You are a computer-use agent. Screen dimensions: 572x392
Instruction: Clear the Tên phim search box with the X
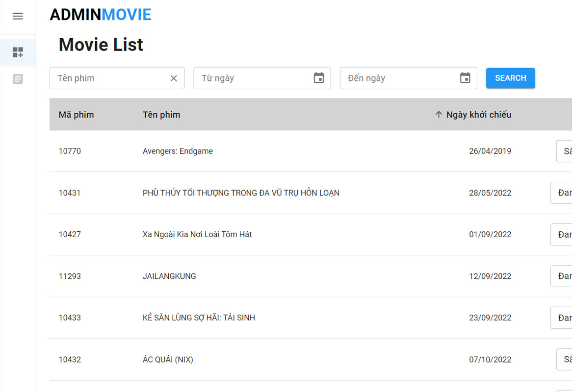[173, 78]
